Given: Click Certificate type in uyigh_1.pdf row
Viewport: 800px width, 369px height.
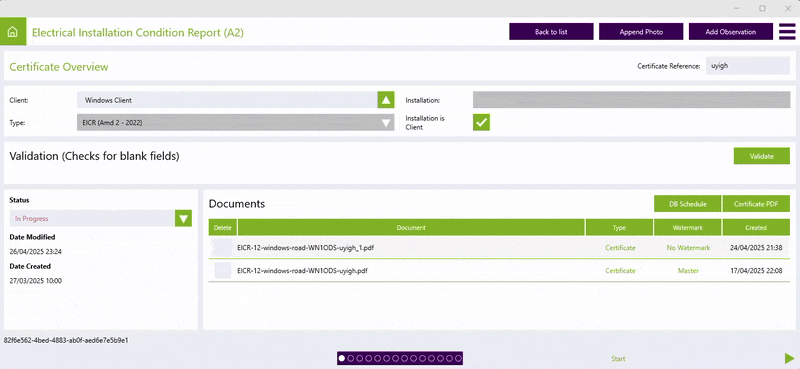Looking at the screenshot, I should (x=620, y=248).
